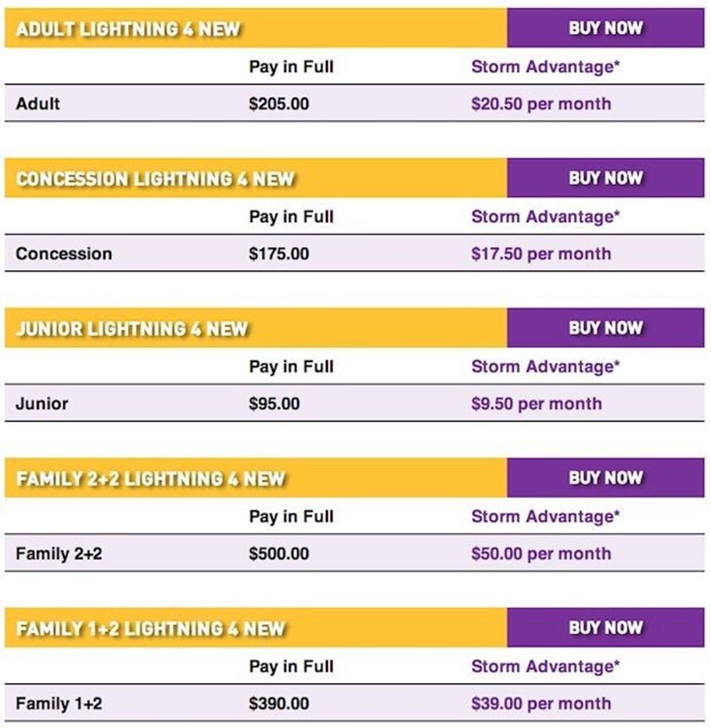711x728 pixels.
Task: Click the Junior Lightning 4 New title
Action: (132, 329)
